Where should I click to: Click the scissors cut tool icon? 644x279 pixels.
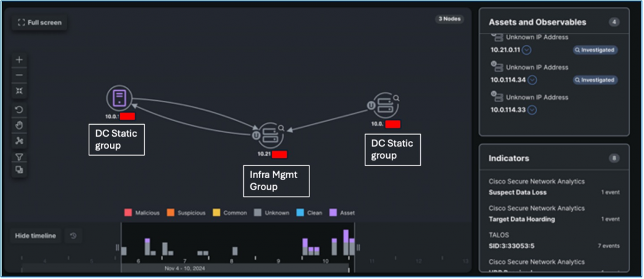click(19, 140)
